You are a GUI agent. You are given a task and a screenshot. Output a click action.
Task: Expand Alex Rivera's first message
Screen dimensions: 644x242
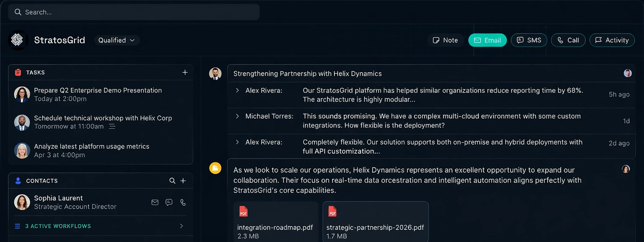pos(237,91)
